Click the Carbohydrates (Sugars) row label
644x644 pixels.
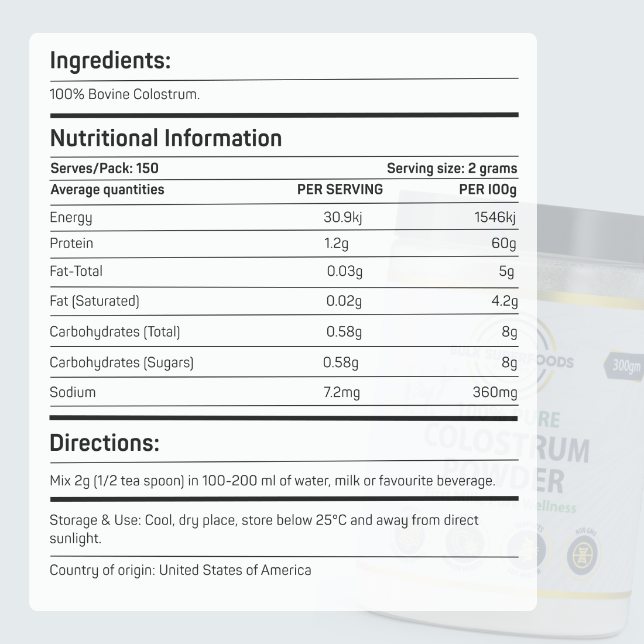pyautogui.click(x=121, y=362)
